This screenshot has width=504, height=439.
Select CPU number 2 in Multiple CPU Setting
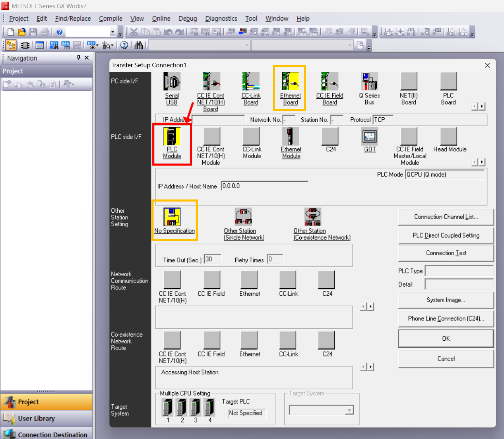(x=182, y=408)
